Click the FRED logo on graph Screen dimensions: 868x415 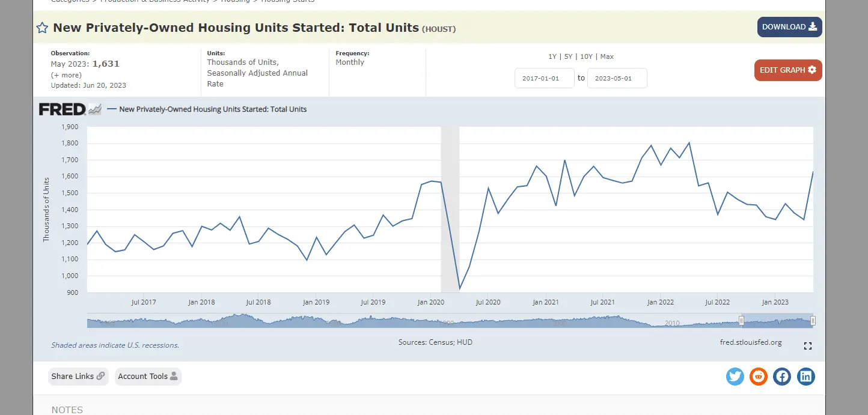70,109
